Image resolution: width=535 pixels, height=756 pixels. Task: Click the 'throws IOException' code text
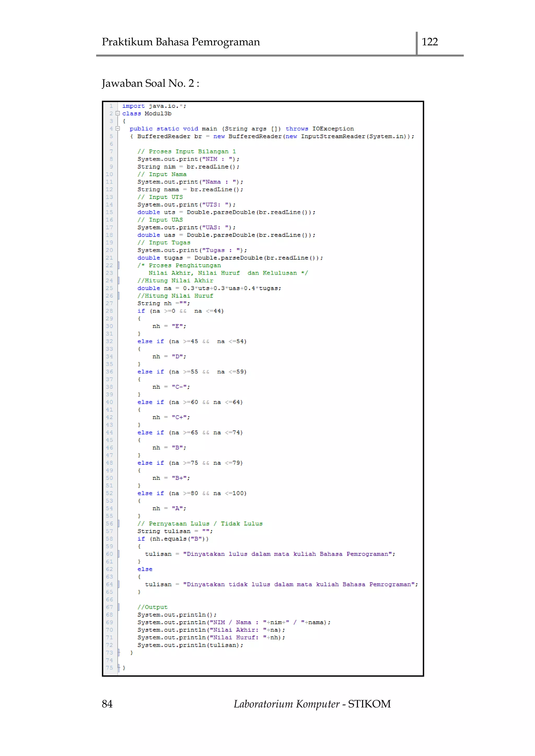pyautogui.click(x=319, y=129)
